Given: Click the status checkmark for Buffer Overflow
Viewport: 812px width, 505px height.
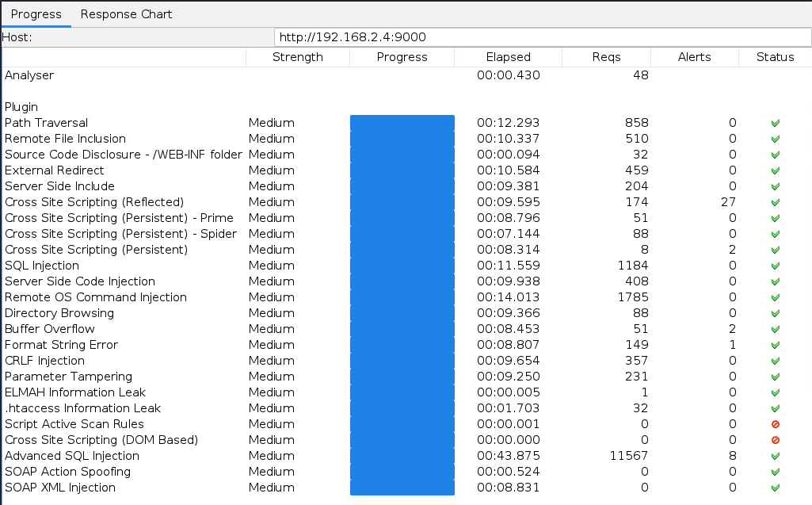Looking at the screenshot, I should click(775, 329).
